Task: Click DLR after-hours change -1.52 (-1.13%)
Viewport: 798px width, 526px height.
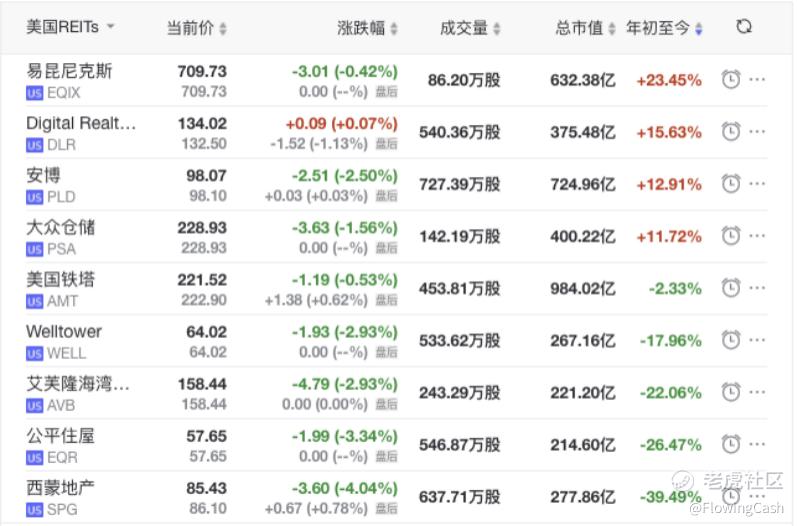Action: click(319, 144)
